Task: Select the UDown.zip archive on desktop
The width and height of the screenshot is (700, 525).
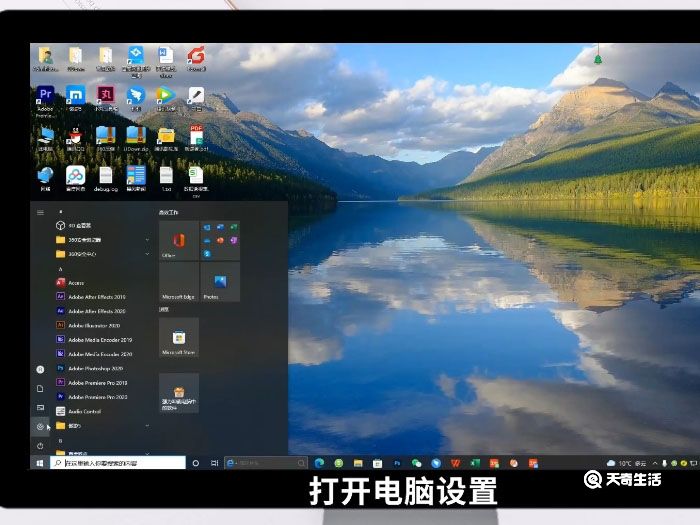Action: [136, 139]
